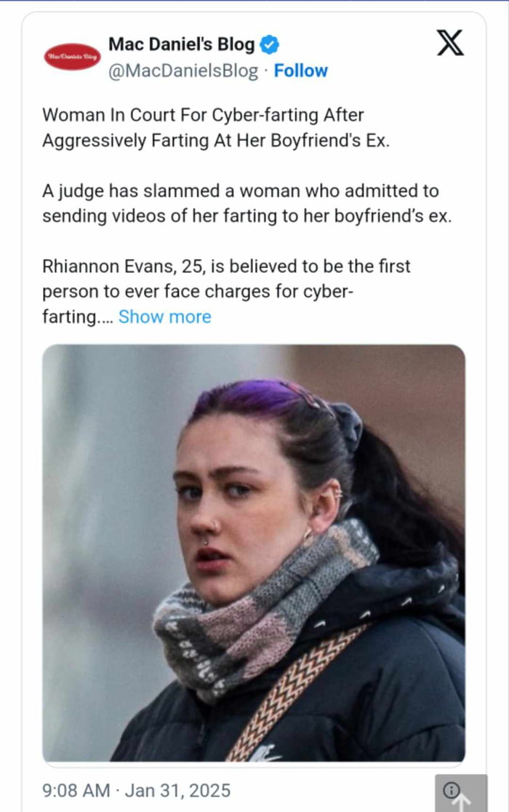Click the X logo in the top corner

coord(452,44)
